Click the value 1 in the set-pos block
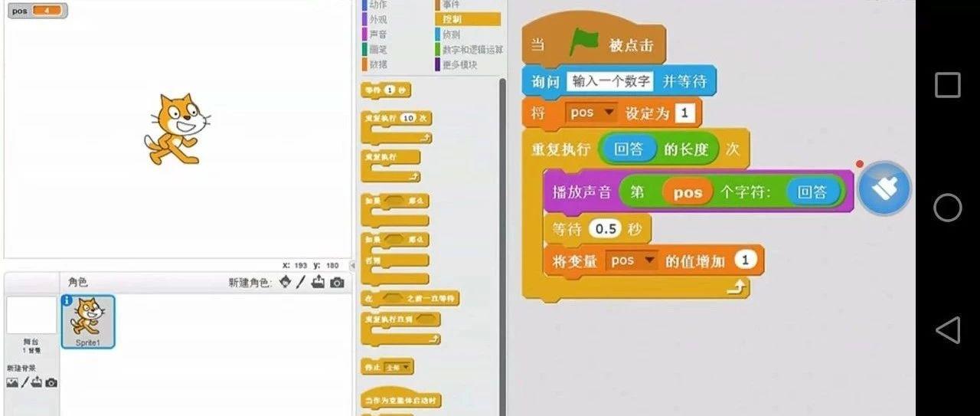Image resolution: width=980 pixels, height=416 pixels. (684, 113)
